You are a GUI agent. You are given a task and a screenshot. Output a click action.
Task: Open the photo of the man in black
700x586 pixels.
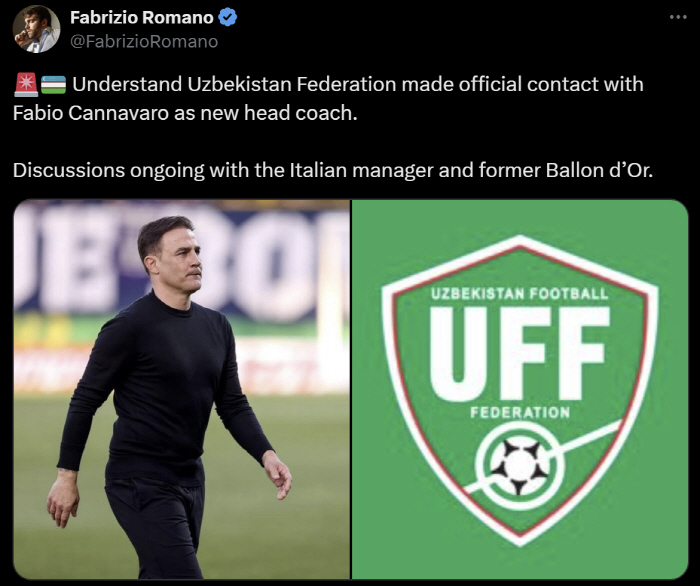(x=181, y=389)
